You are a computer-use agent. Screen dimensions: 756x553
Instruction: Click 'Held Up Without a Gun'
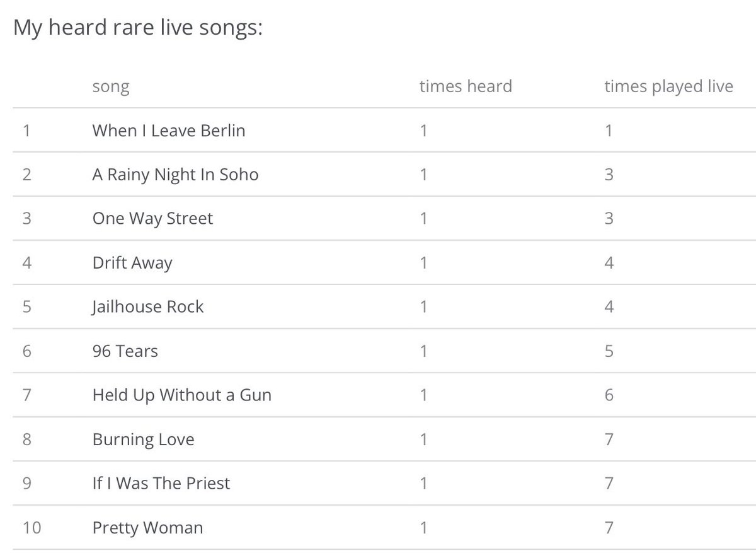pyautogui.click(x=181, y=395)
